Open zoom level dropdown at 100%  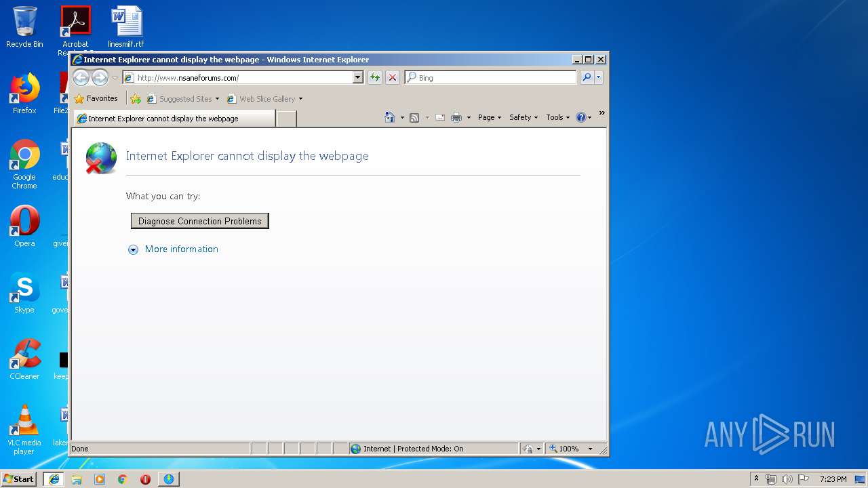(590, 449)
